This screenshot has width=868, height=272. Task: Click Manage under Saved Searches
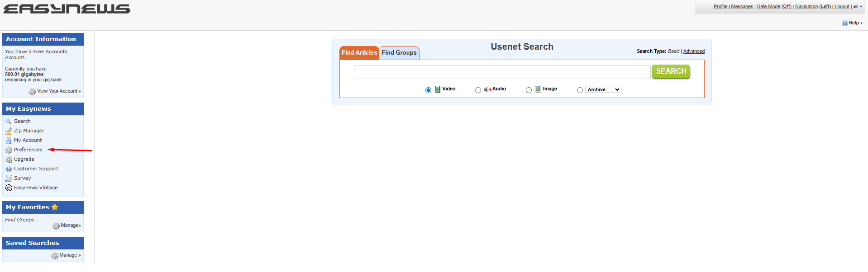click(70, 255)
